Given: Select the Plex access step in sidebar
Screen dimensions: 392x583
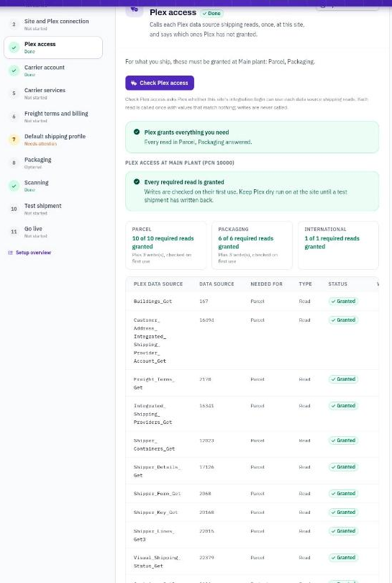Looking at the screenshot, I should point(53,48).
